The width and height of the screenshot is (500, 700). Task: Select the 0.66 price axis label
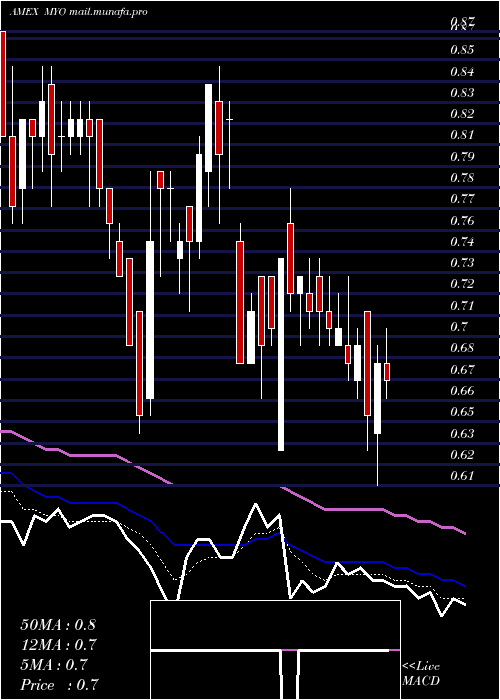(462, 391)
